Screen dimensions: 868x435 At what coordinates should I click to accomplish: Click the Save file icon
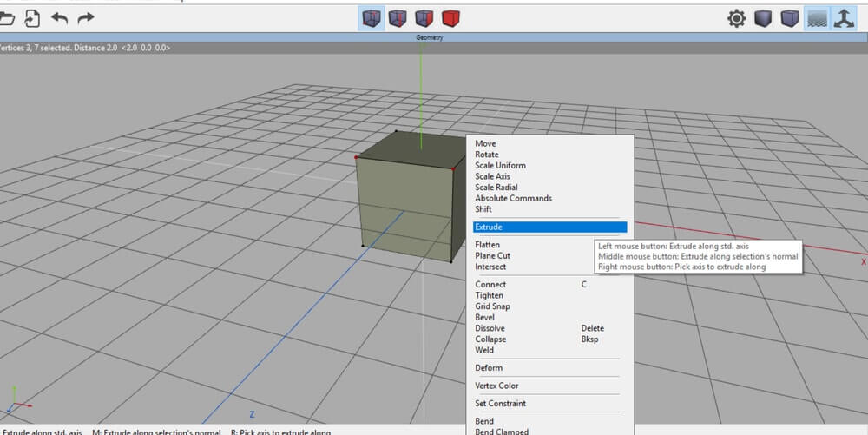[32, 17]
